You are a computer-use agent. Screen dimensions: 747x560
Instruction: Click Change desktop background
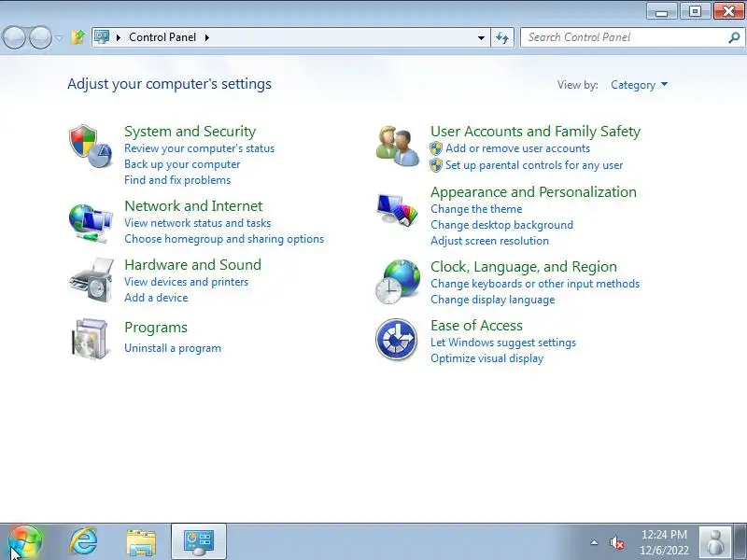click(501, 225)
